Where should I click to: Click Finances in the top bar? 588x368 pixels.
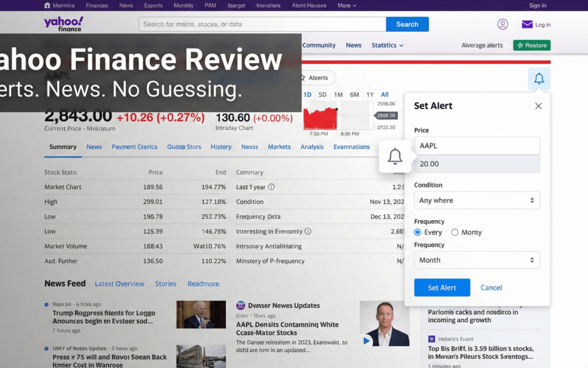(x=97, y=5)
